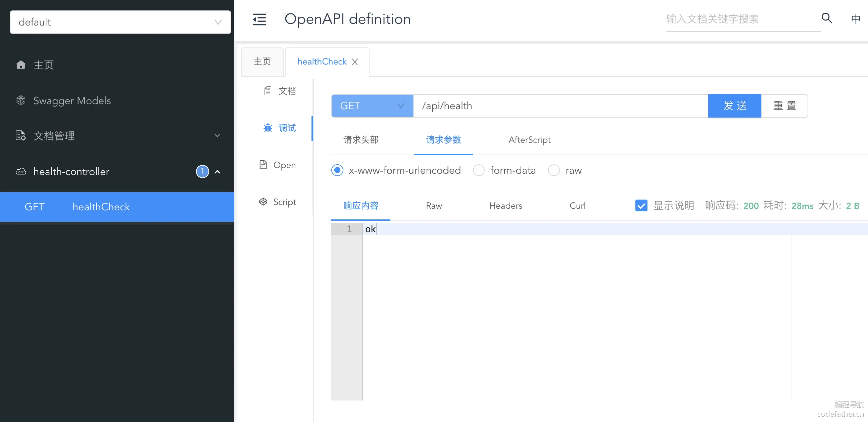Uncheck the 显示说明 checkbox
This screenshot has width=868, height=422.
[x=641, y=205]
